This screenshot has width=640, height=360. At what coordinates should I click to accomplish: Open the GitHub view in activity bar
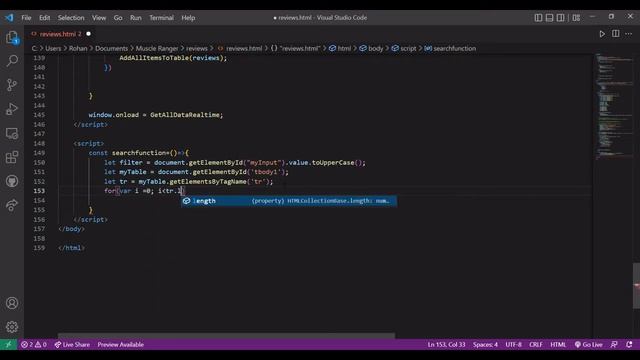click(x=12, y=181)
